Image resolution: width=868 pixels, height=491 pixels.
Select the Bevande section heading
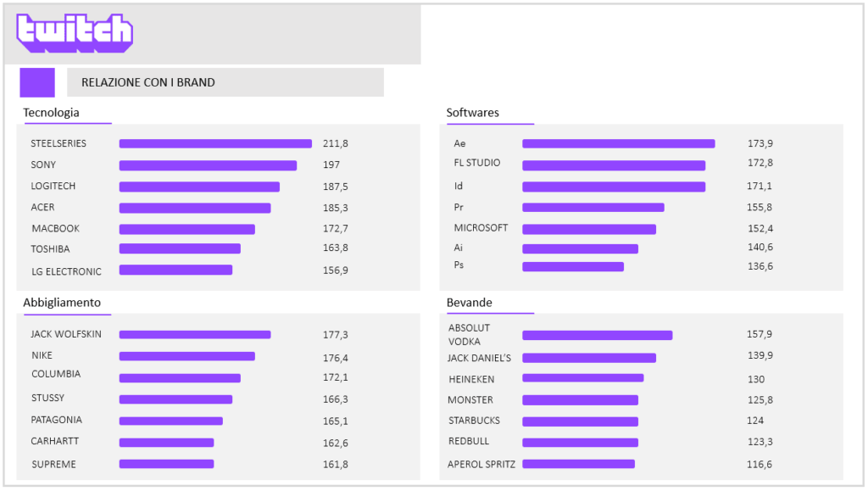[470, 303]
